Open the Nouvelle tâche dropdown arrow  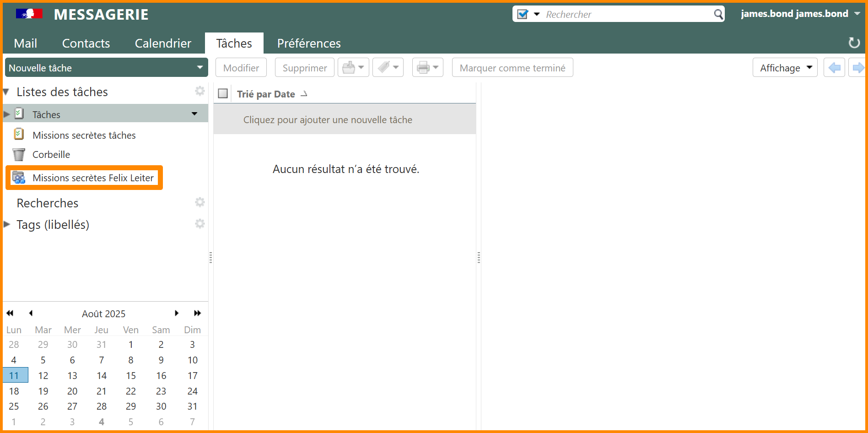point(200,68)
